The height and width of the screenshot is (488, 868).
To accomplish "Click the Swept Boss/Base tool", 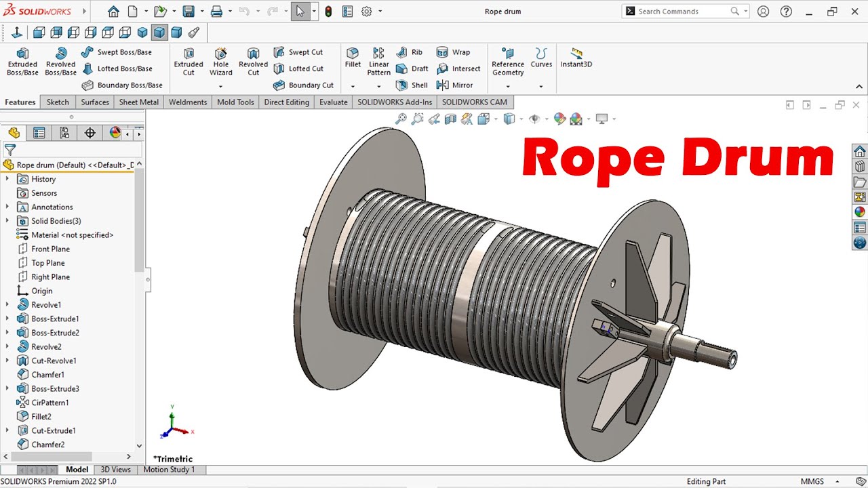I will (x=117, y=52).
